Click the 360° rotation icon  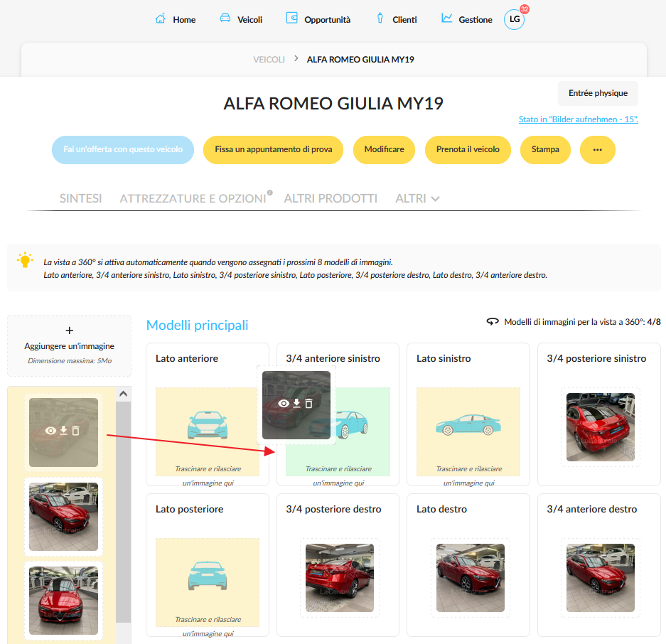pos(493,321)
